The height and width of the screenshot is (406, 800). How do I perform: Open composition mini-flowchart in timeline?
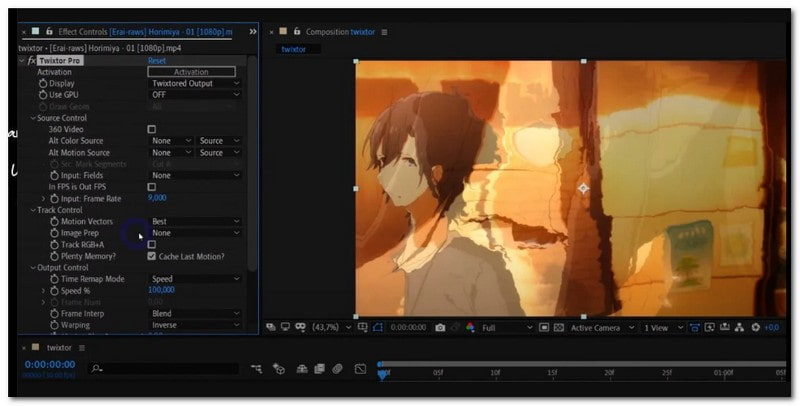point(256,368)
